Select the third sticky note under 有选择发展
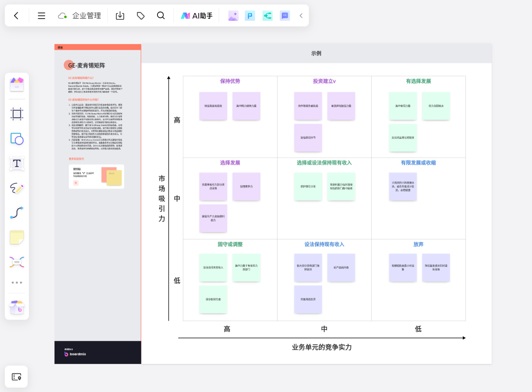The image size is (532, 392). point(403,138)
